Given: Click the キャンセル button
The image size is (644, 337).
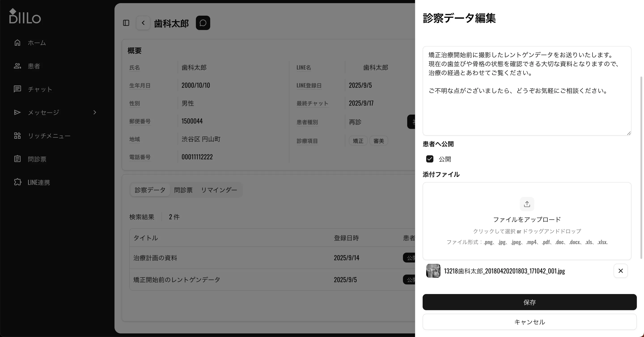Looking at the screenshot, I should (x=529, y=322).
